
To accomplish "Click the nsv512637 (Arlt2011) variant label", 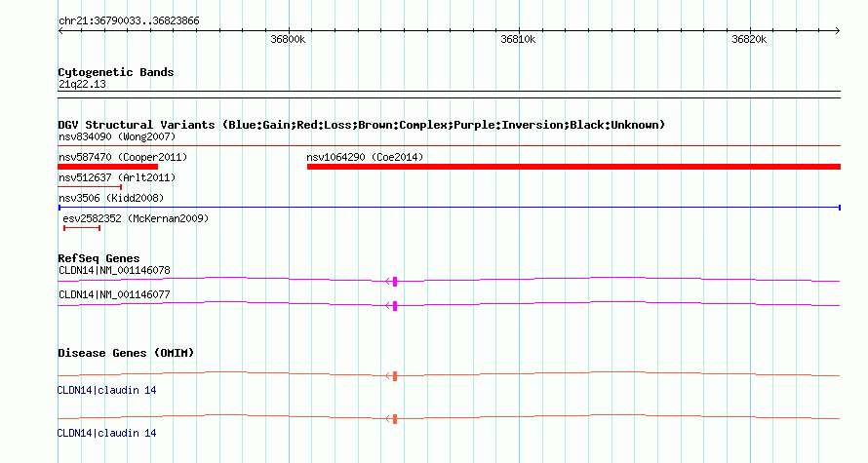I will [117, 177].
